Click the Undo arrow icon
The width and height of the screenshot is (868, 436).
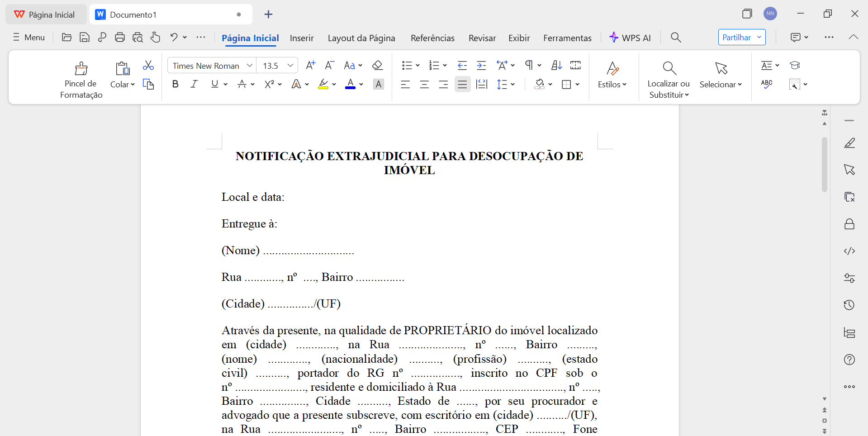point(174,37)
